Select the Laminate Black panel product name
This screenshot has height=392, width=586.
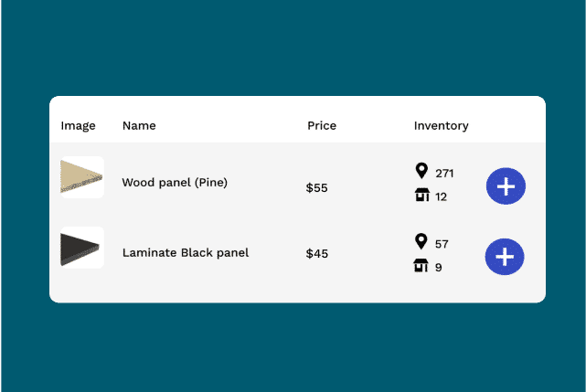[x=186, y=252]
